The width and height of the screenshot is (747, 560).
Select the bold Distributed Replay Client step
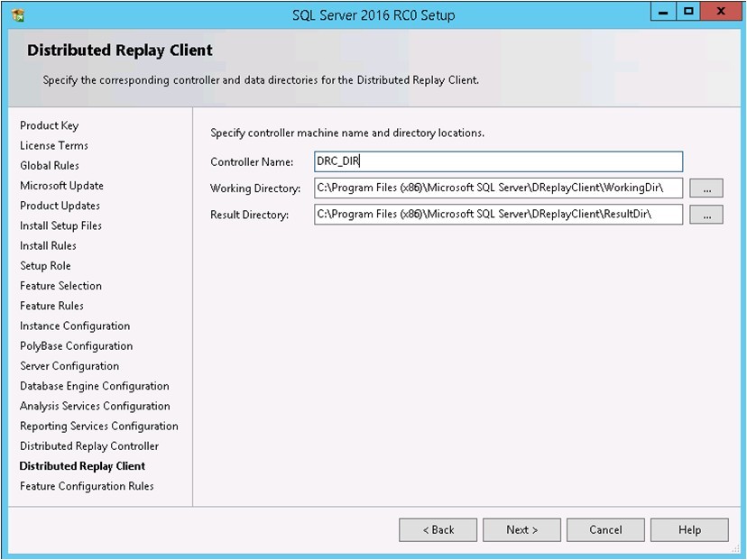click(x=82, y=465)
